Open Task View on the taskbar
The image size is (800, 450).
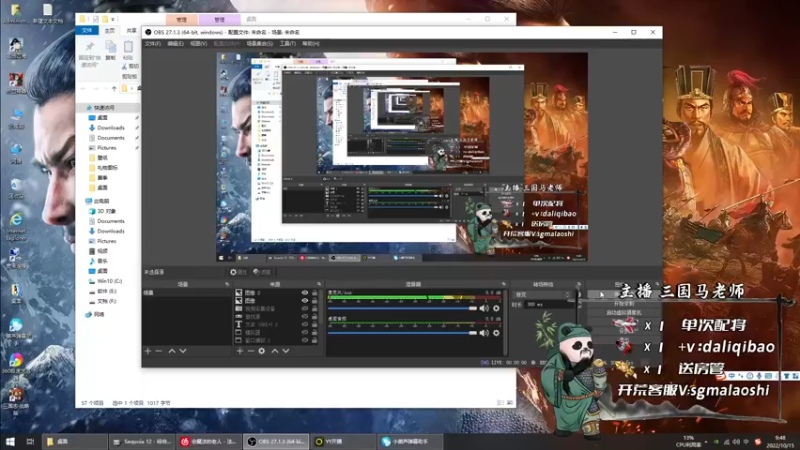point(30,441)
